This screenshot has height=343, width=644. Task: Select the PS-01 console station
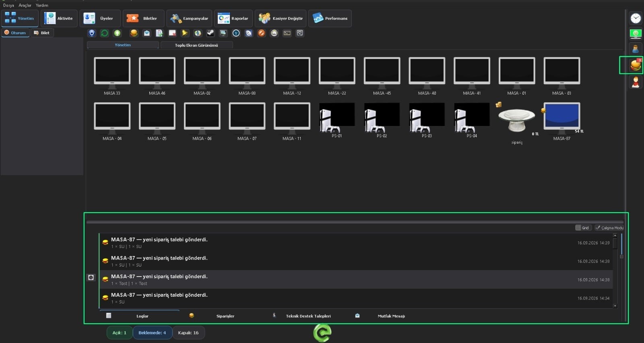(337, 120)
